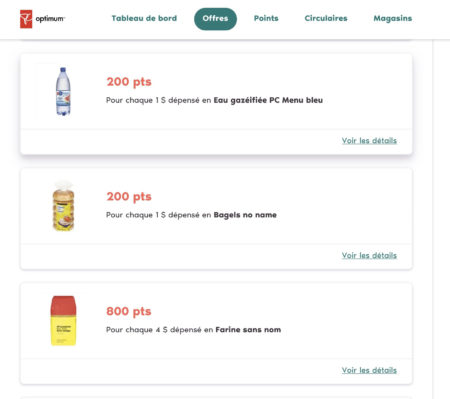Open the flour offer card

[x=216, y=333]
